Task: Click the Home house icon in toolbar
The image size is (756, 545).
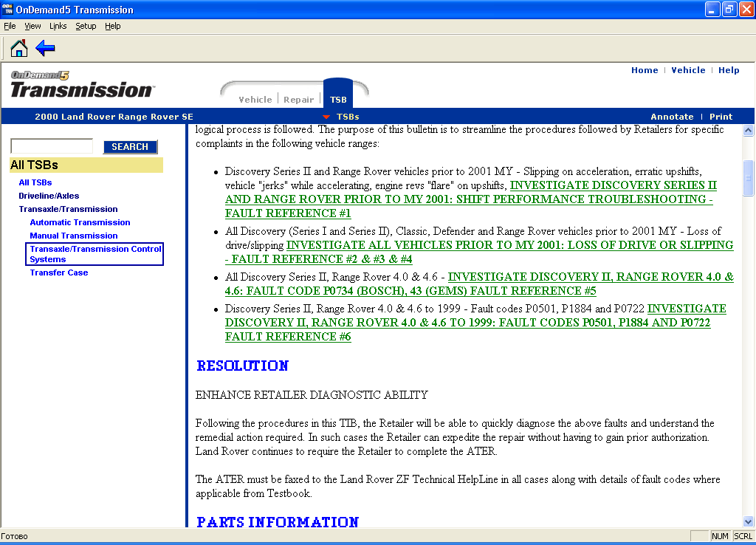Action: click(x=19, y=48)
